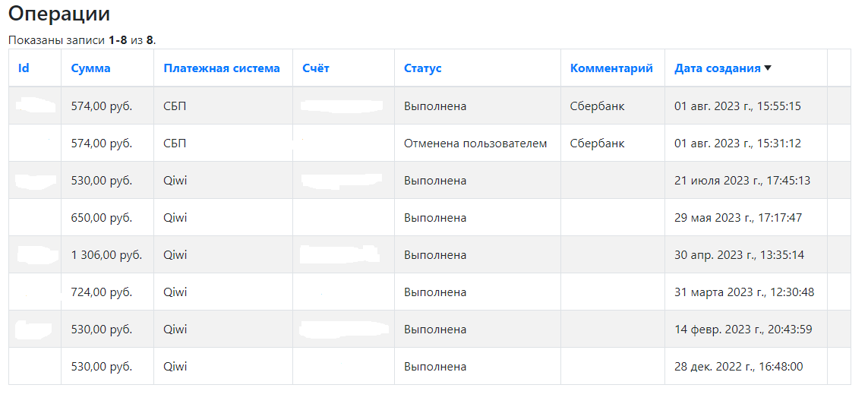Click the Отменена пользователем status cell

tap(477, 143)
